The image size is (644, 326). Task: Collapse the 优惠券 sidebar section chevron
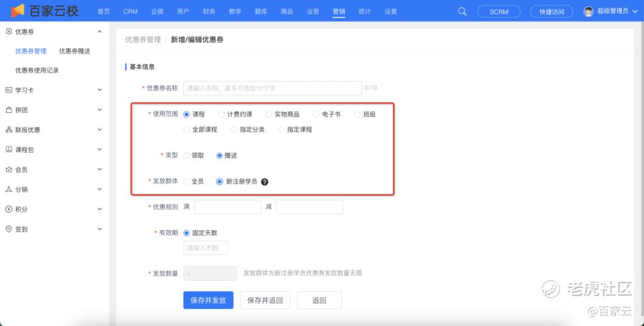click(100, 32)
